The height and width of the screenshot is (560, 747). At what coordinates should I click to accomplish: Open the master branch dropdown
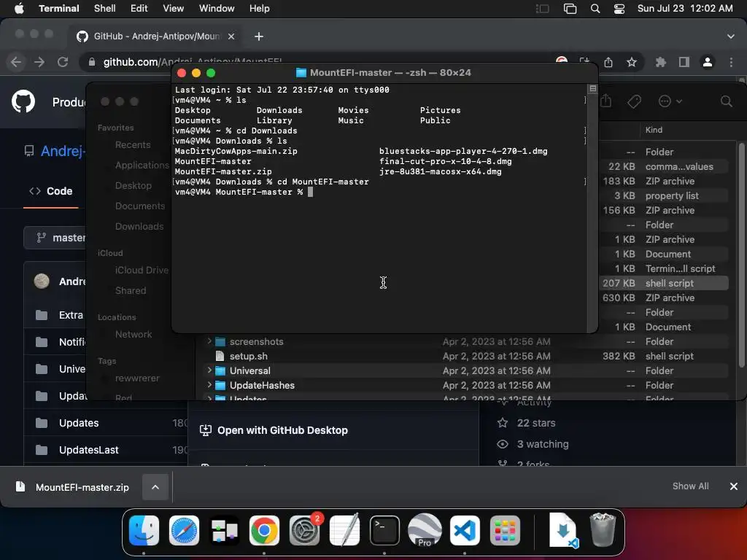point(55,238)
